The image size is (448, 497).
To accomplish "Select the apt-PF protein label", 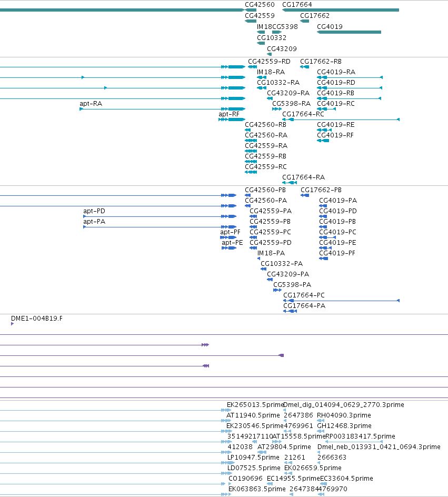I will click(x=231, y=232).
